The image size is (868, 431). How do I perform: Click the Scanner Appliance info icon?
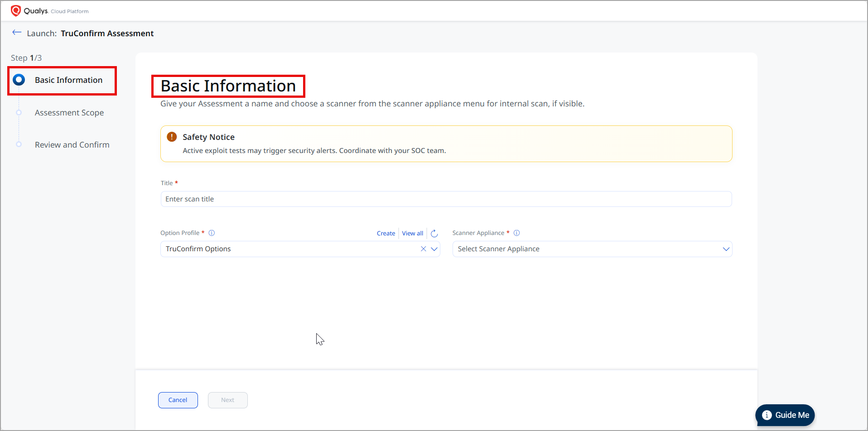click(516, 233)
